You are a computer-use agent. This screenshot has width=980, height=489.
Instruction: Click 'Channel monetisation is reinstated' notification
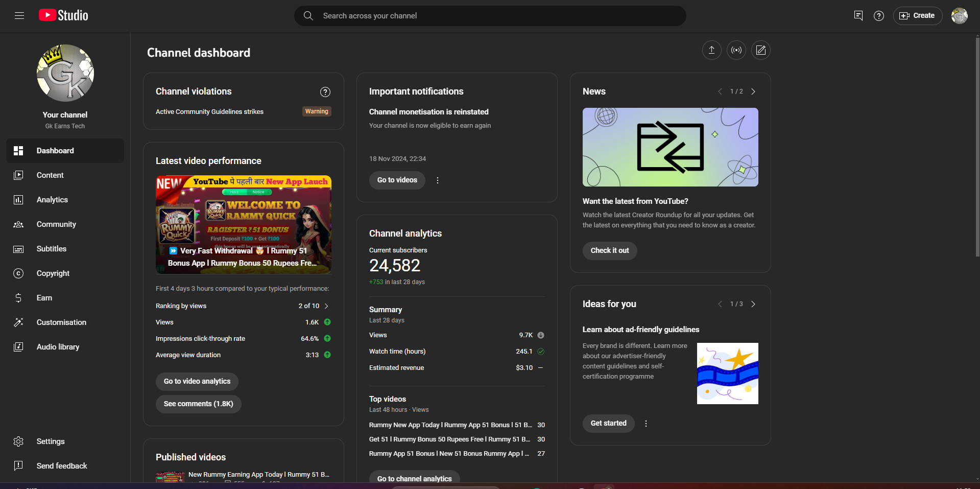429,112
